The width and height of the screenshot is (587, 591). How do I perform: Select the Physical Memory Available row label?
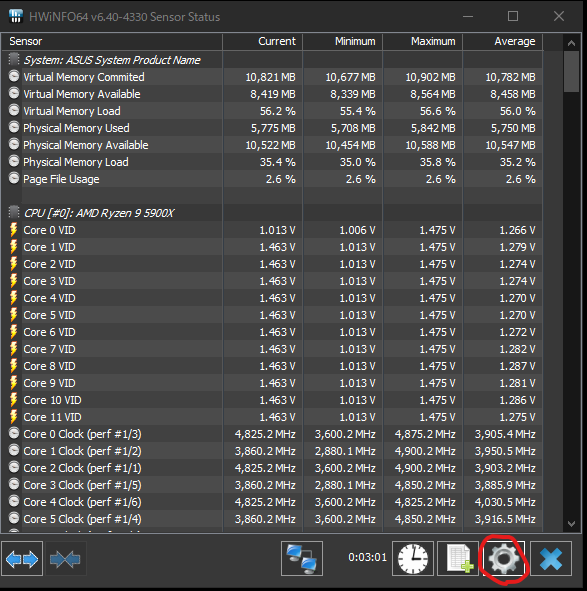(86, 145)
